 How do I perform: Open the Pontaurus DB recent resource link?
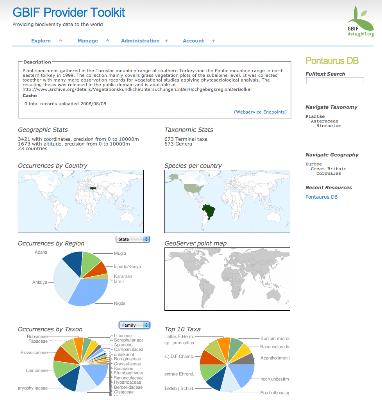pos(322,197)
